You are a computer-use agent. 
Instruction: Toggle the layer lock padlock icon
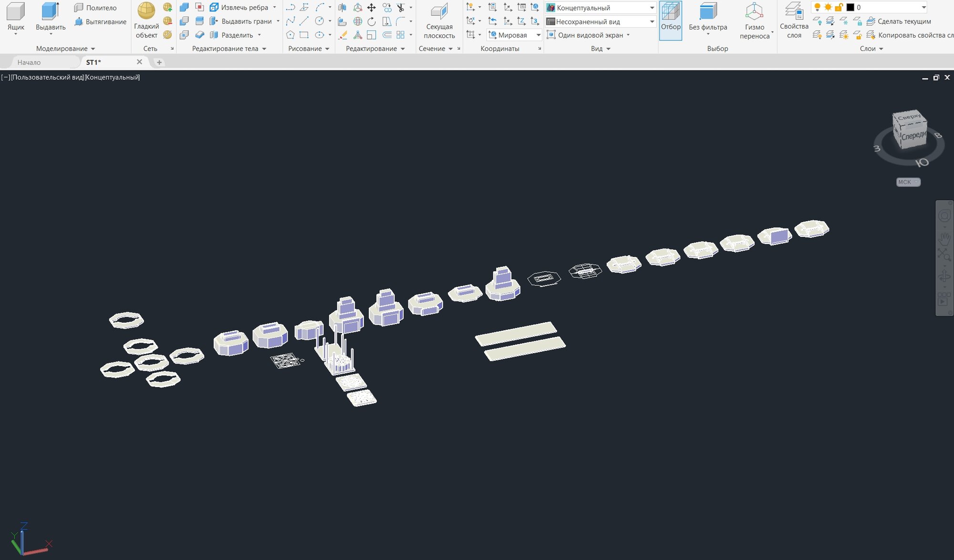(839, 7)
